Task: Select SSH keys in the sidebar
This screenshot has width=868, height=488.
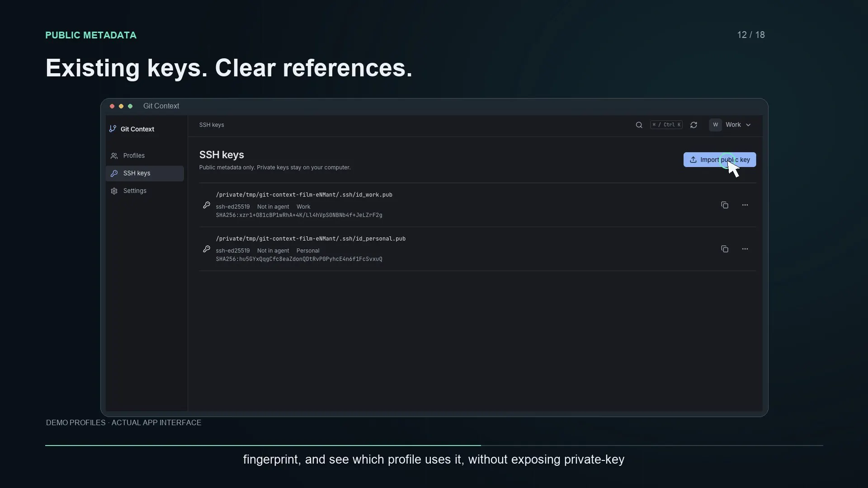Action: click(x=145, y=174)
